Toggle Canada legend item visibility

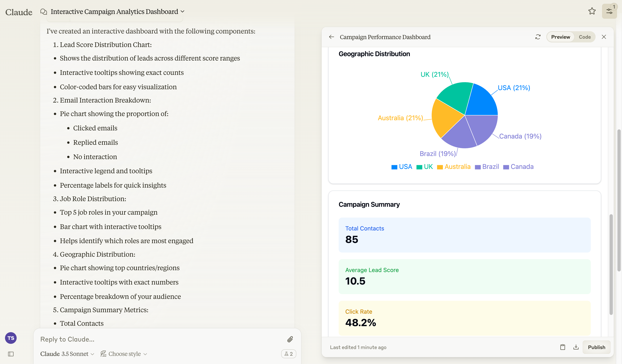click(518, 167)
